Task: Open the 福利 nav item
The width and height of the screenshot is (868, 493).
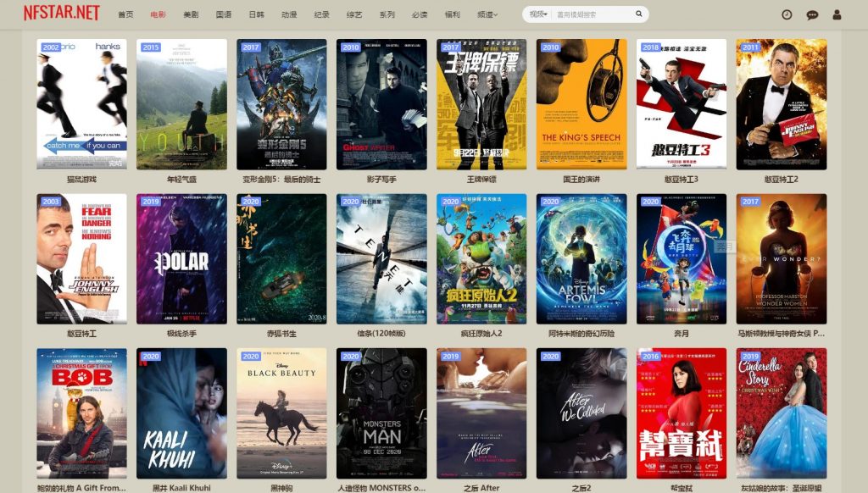Action: pyautogui.click(x=453, y=14)
